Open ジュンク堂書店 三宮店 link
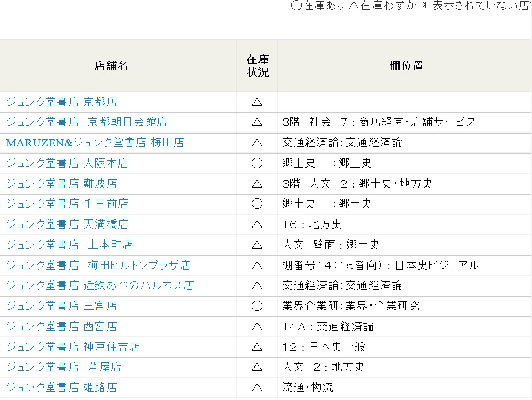 click(x=62, y=306)
